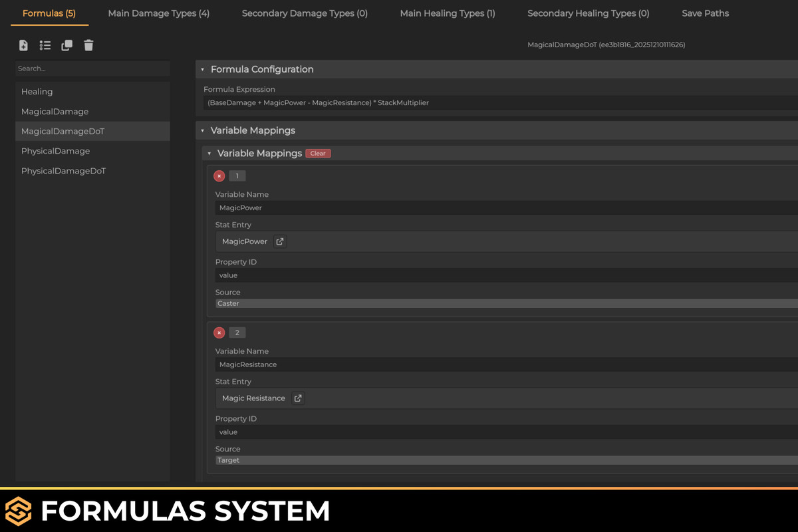Select the PhysicalDamage formula
This screenshot has width=798, height=532.
pyautogui.click(x=55, y=151)
